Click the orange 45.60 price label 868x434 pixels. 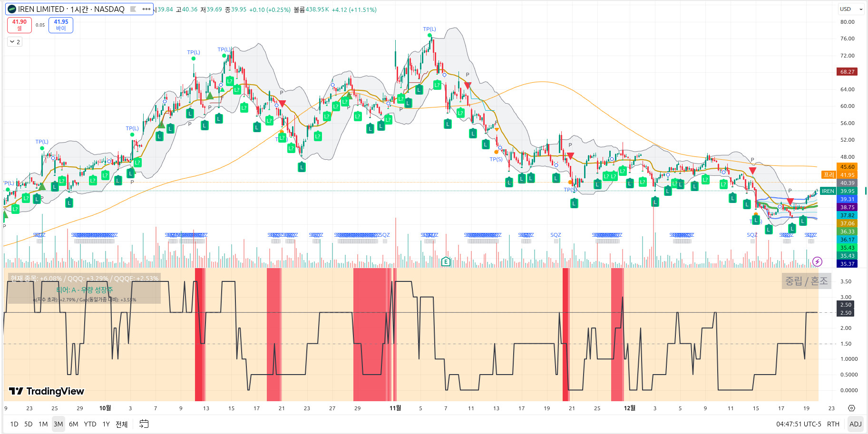tap(847, 167)
